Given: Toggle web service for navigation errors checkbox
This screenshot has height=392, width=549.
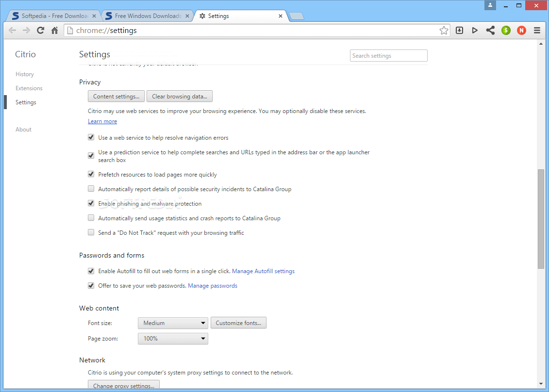Looking at the screenshot, I should 91,137.
